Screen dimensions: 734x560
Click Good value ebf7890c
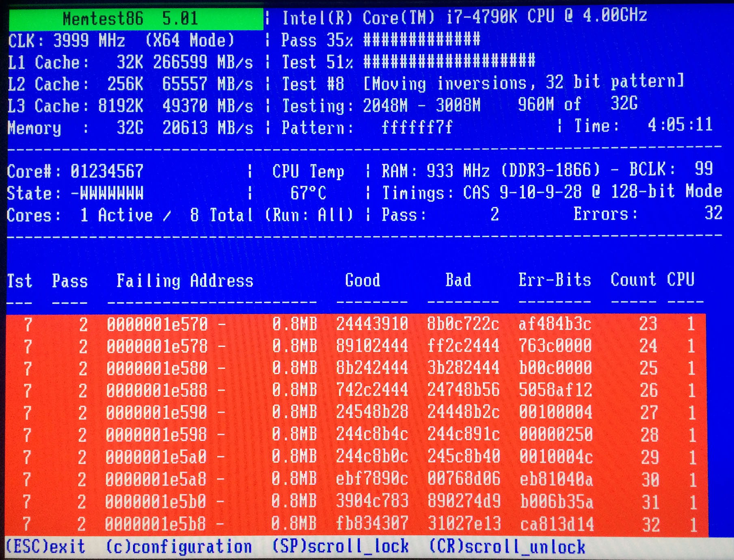pos(372,479)
